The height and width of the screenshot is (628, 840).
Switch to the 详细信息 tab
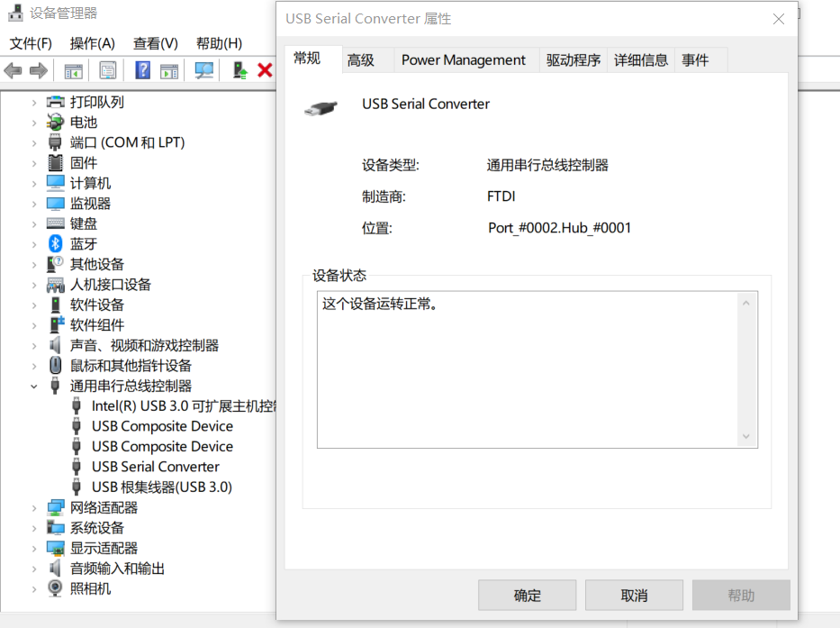641,60
